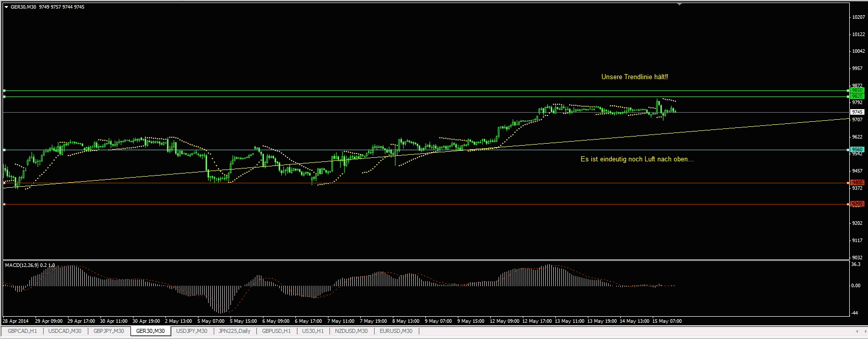Click the dropdown arrow beside GER30,M30 title
The width and height of the screenshot is (868, 339).
[6, 7]
